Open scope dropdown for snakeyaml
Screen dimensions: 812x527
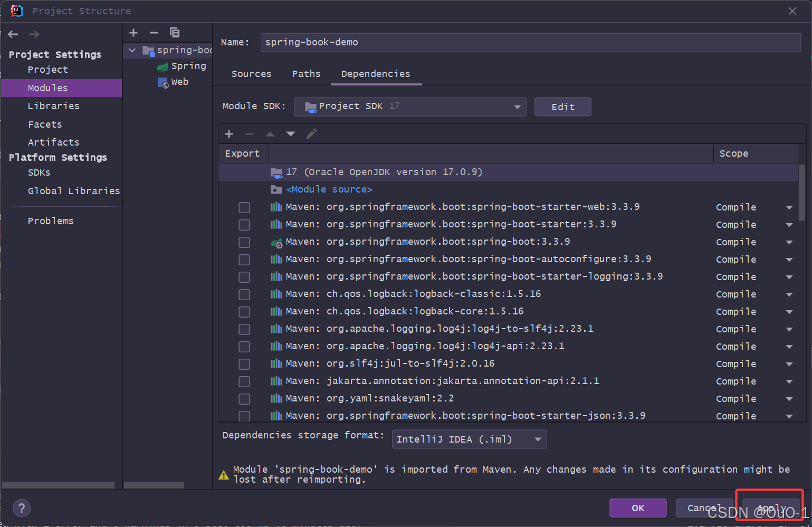click(789, 399)
